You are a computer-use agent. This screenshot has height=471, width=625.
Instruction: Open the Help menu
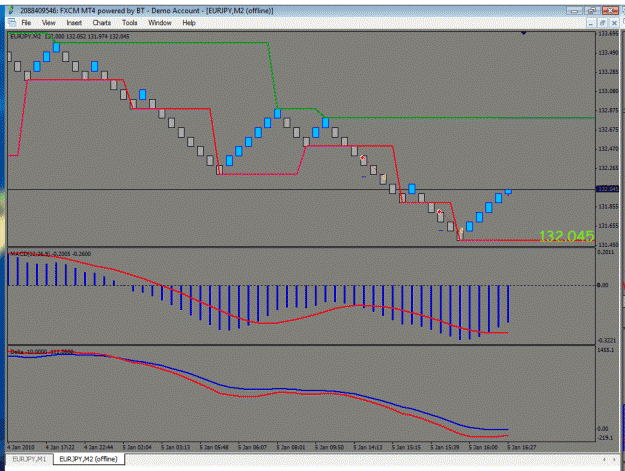(x=189, y=23)
